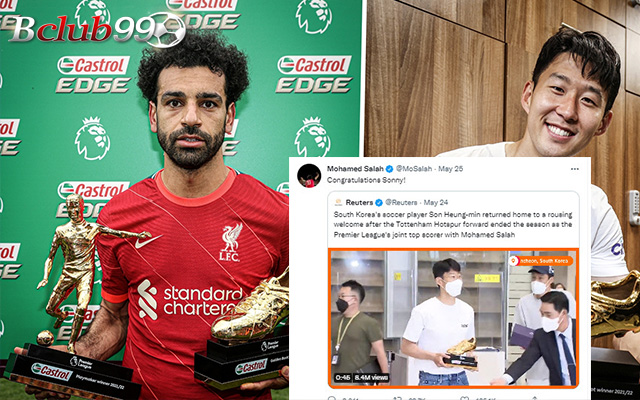Click the Congratulations Sonny! tweet text
This screenshot has width=640, height=400.
coord(366,180)
